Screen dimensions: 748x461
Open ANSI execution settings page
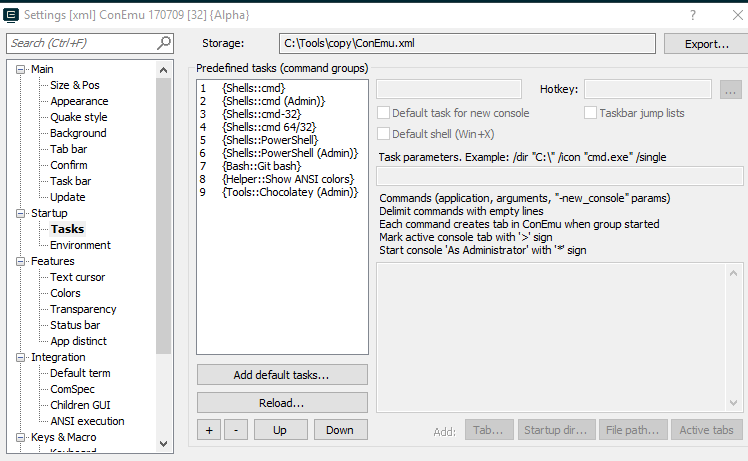point(87,421)
